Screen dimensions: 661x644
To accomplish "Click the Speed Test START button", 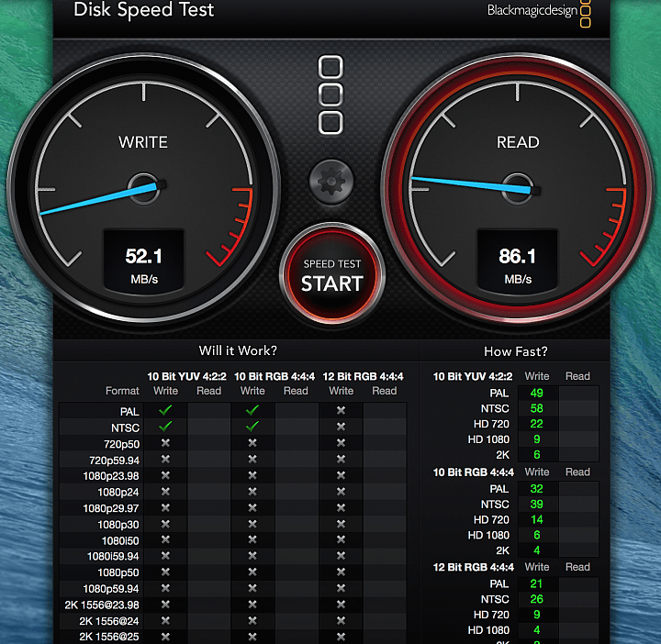I will point(332,274).
